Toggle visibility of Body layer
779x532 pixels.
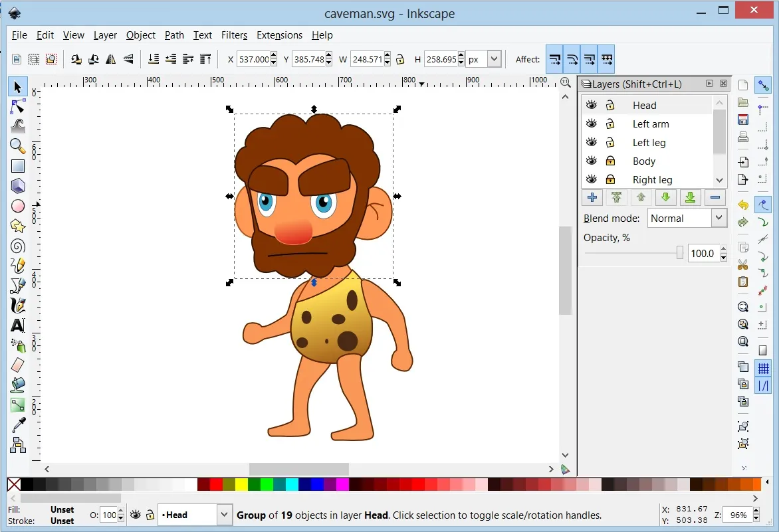pos(591,160)
